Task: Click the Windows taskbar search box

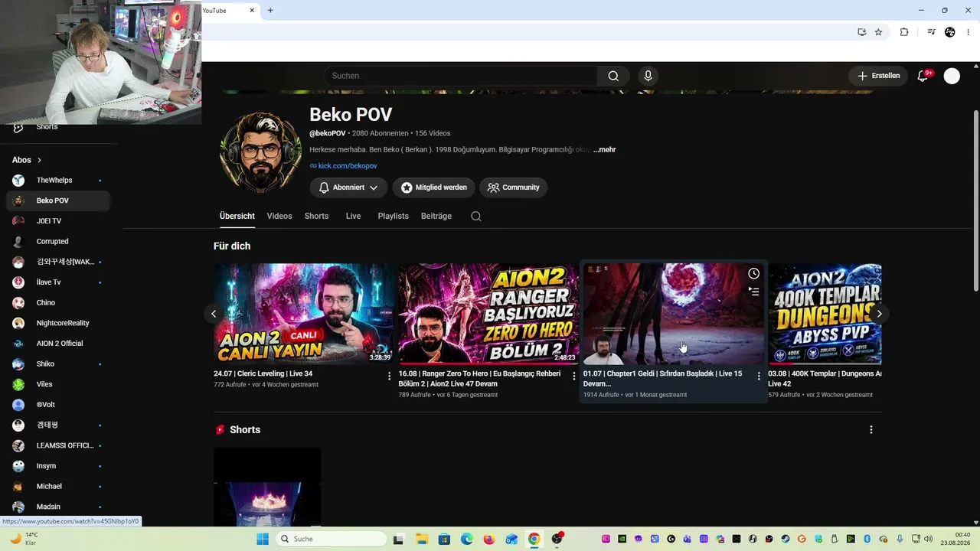Action: [330, 539]
